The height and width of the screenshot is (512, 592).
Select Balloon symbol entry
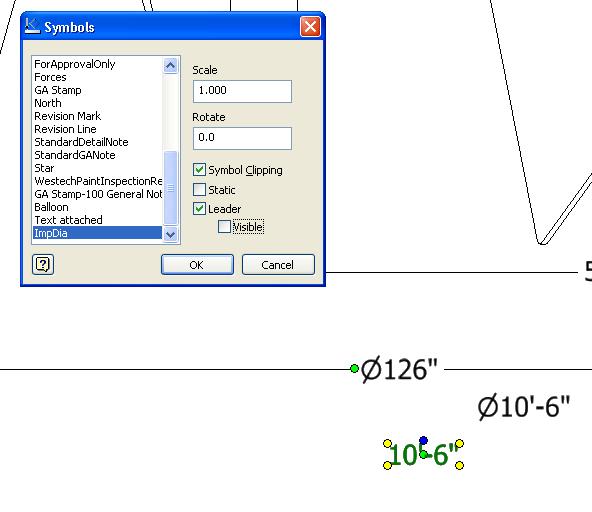[97, 207]
